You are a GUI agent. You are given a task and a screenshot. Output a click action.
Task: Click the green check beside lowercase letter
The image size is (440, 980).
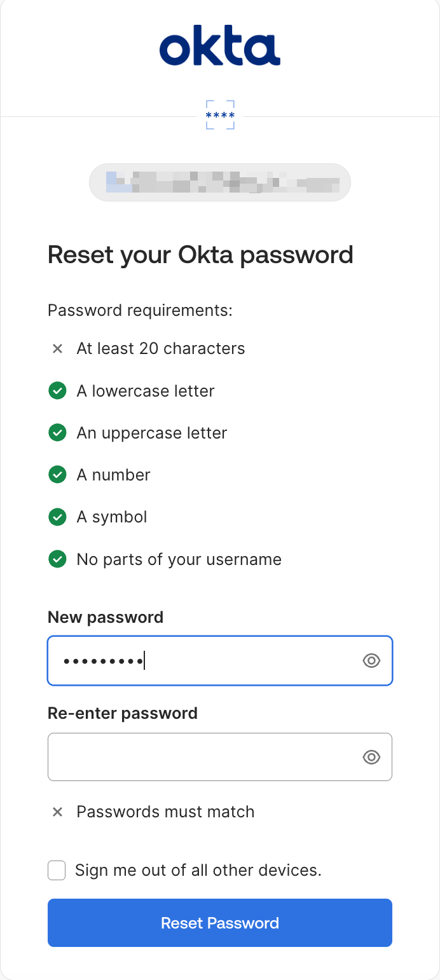click(x=57, y=391)
